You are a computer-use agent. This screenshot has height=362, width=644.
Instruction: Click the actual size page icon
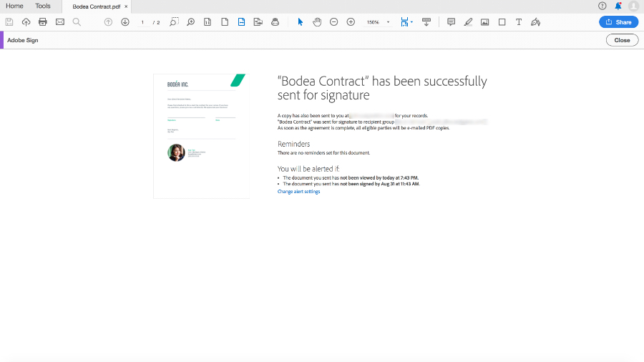[x=208, y=22]
